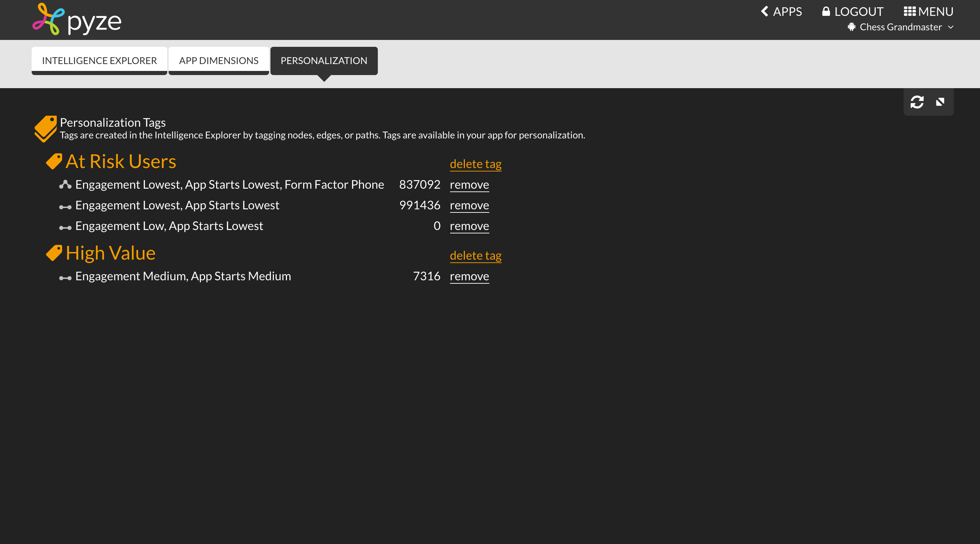
Task: Click the Pyze logo
Action: pos(77,20)
